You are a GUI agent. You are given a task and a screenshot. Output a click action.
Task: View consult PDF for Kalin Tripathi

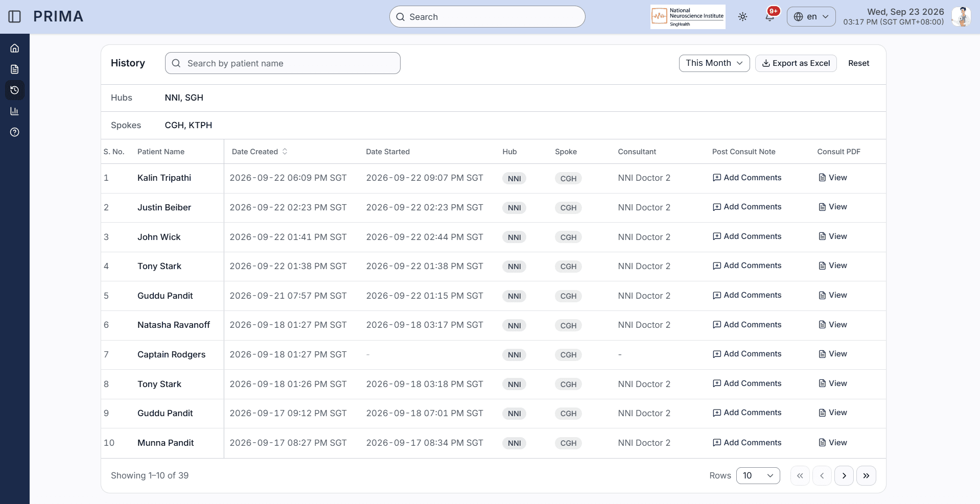pos(832,178)
